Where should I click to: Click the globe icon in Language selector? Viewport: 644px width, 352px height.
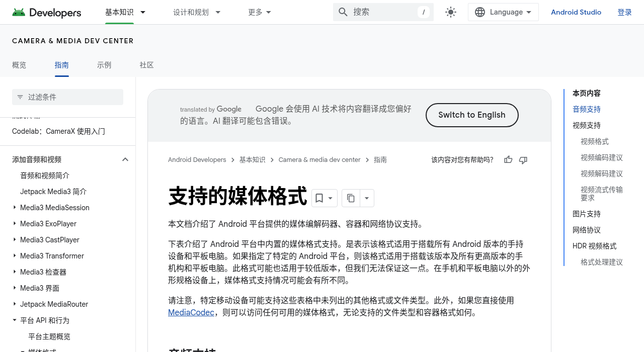point(480,12)
